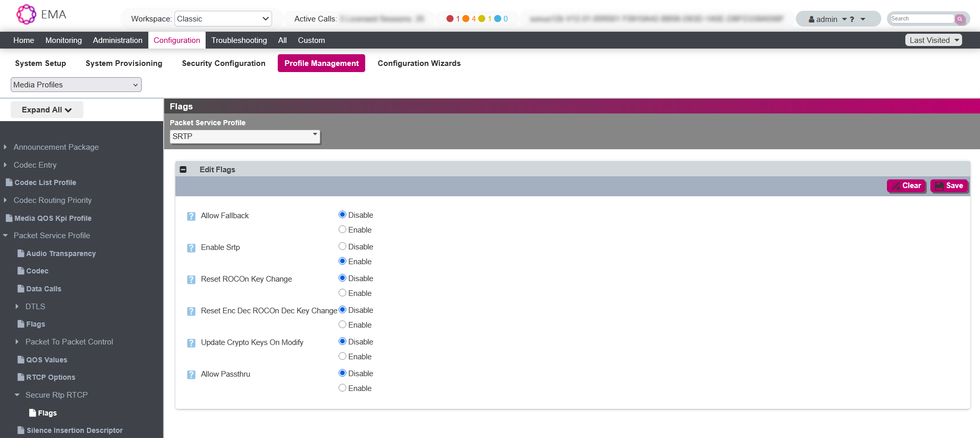980x438 pixels.
Task: Click the EMA logo icon
Action: click(x=26, y=14)
